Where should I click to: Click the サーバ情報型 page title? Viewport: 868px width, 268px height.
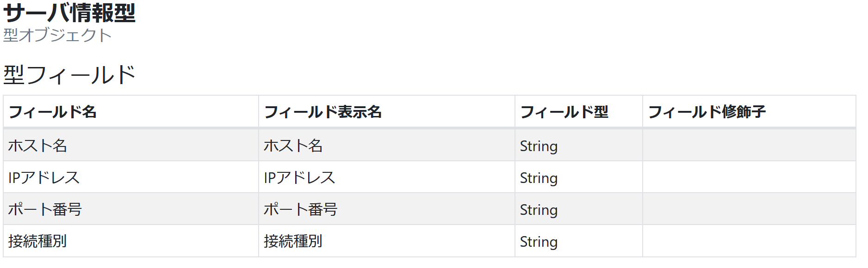pyautogui.click(x=69, y=13)
